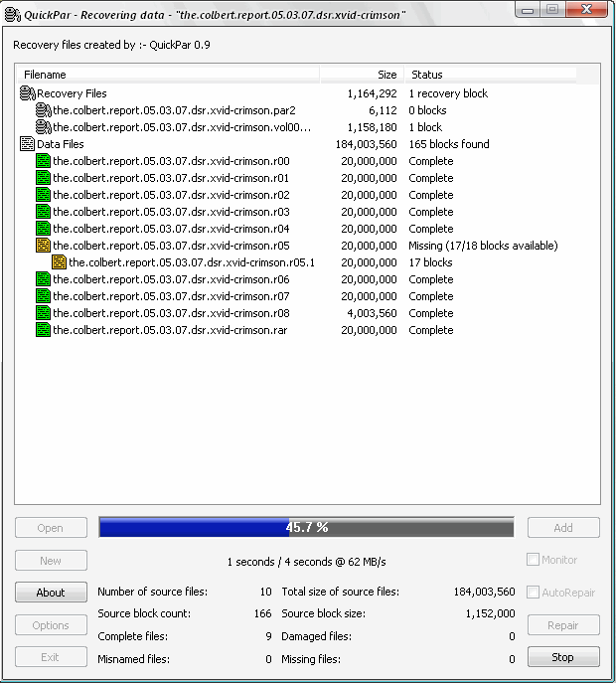Click the 4,003,560 size value
The height and width of the screenshot is (683, 616).
tap(372, 313)
